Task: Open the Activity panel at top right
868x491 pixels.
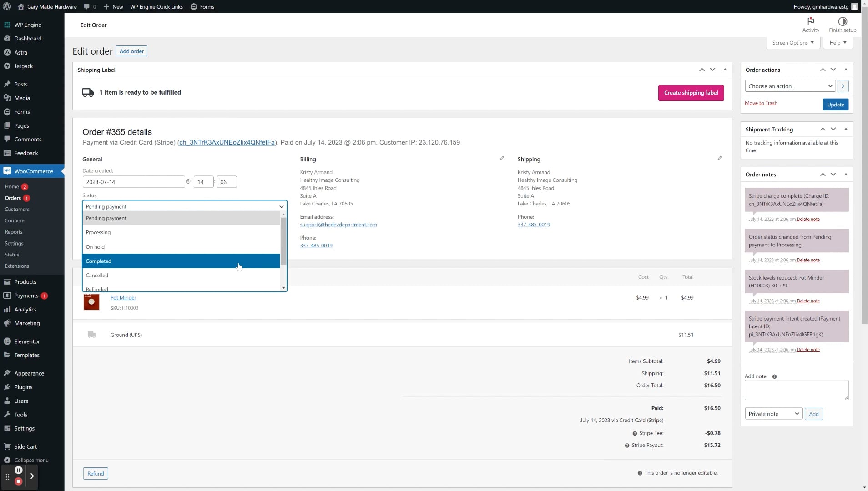Action: click(x=810, y=25)
